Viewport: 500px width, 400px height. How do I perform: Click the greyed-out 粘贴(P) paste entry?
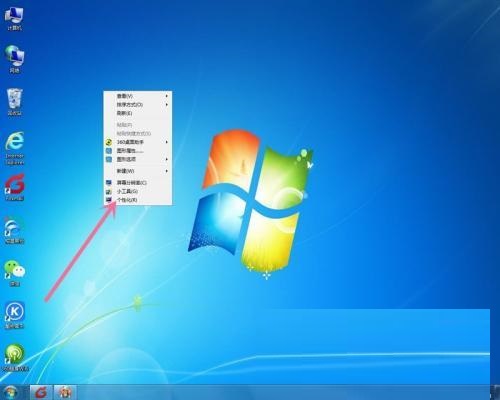(138, 125)
